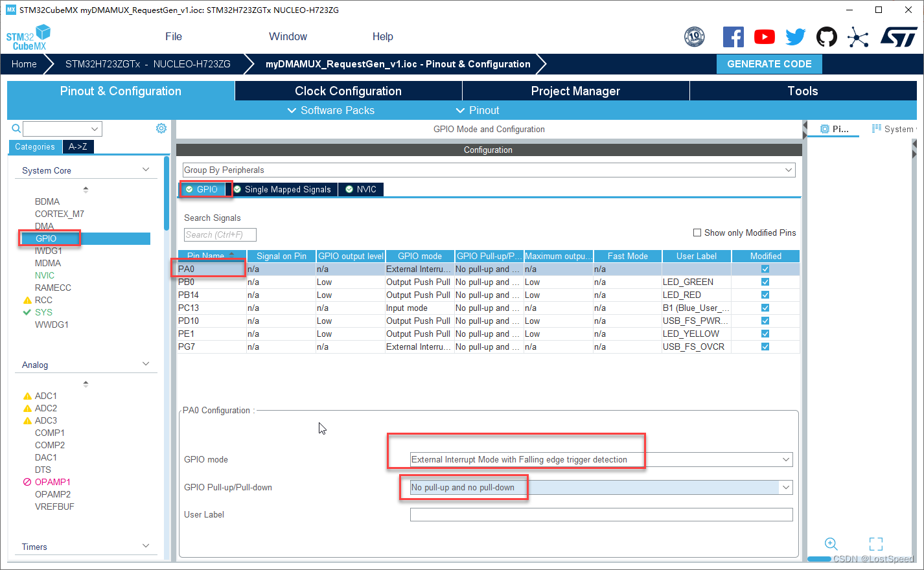The width and height of the screenshot is (924, 570).
Task: Select NVIC in System Core list
Action: [x=45, y=275]
